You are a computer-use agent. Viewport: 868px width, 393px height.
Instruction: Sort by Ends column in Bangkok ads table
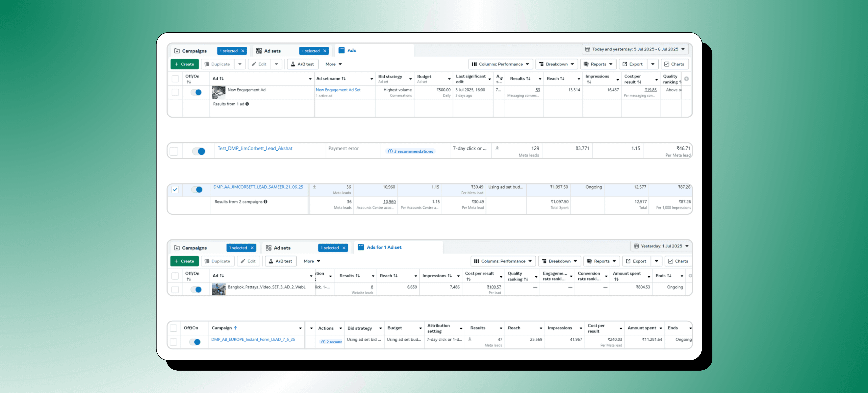pos(663,276)
